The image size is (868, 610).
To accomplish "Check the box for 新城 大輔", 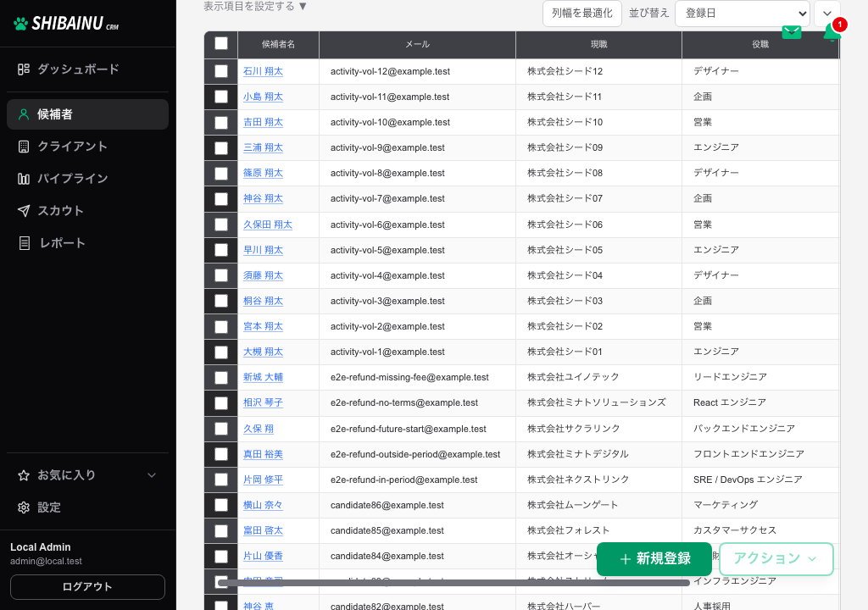I will coord(221,378).
